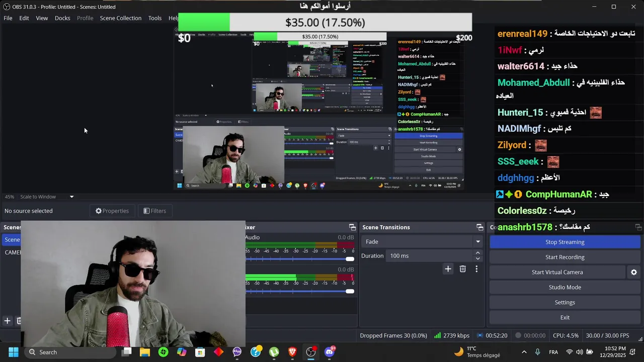The image size is (644, 362).
Task: Click the 30.00 / 30.00 FPS status
Action: coord(607,335)
